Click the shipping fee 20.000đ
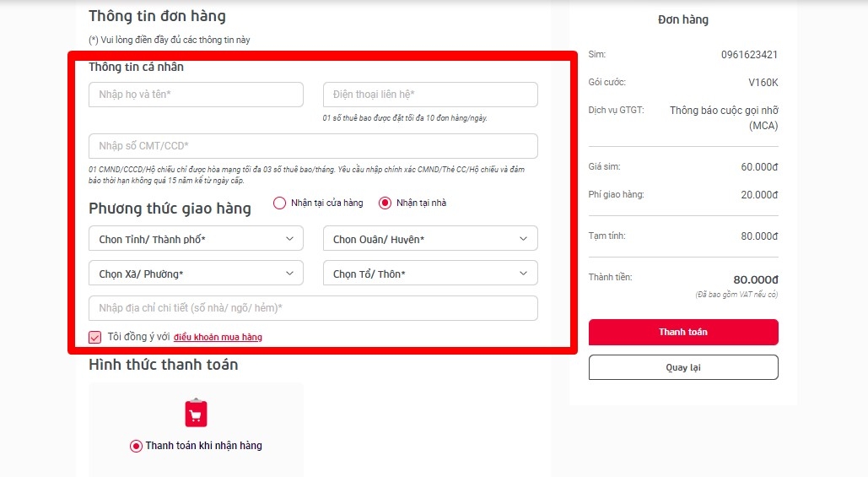Viewport: 868px width, 477px height. click(x=759, y=194)
